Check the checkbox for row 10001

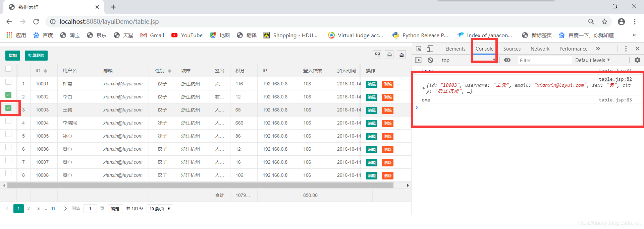click(x=8, y=82)
